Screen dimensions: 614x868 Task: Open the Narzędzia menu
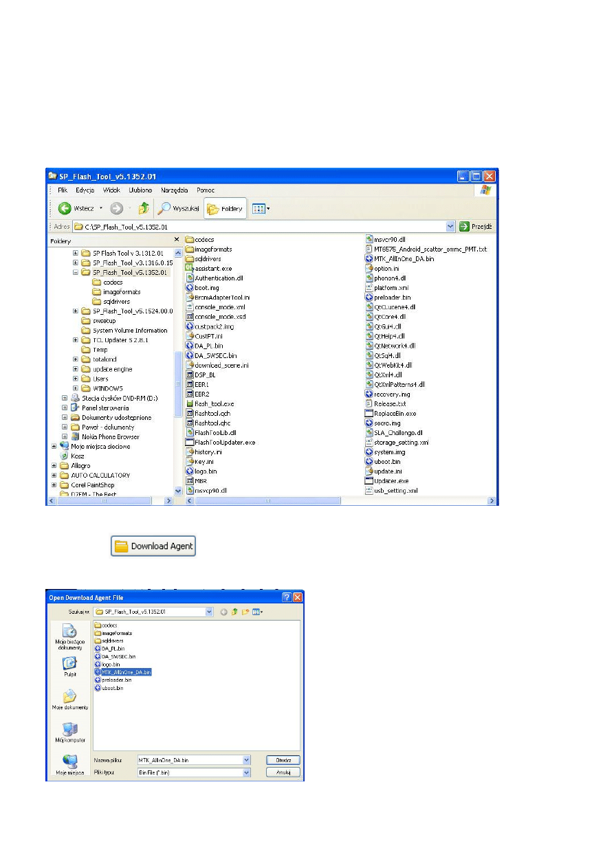tap(175, 190)
